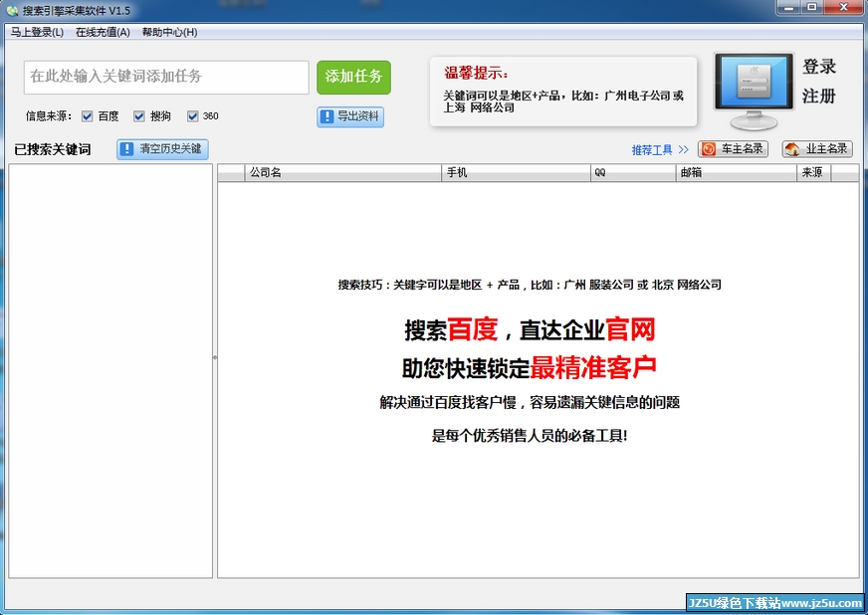This screenshot has height=615, width=868.
Task: Click the 导出资料 export button
Action: pyautogui.click(x=350, y=116)
